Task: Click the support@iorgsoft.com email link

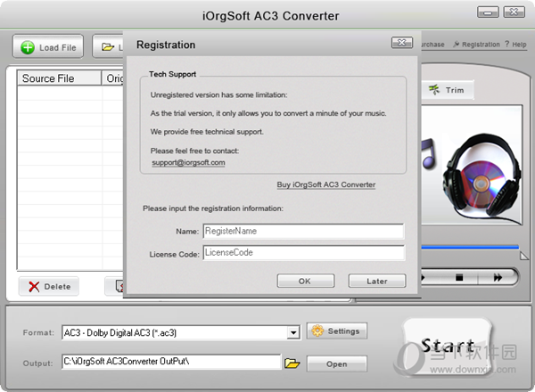Action: 188,162
